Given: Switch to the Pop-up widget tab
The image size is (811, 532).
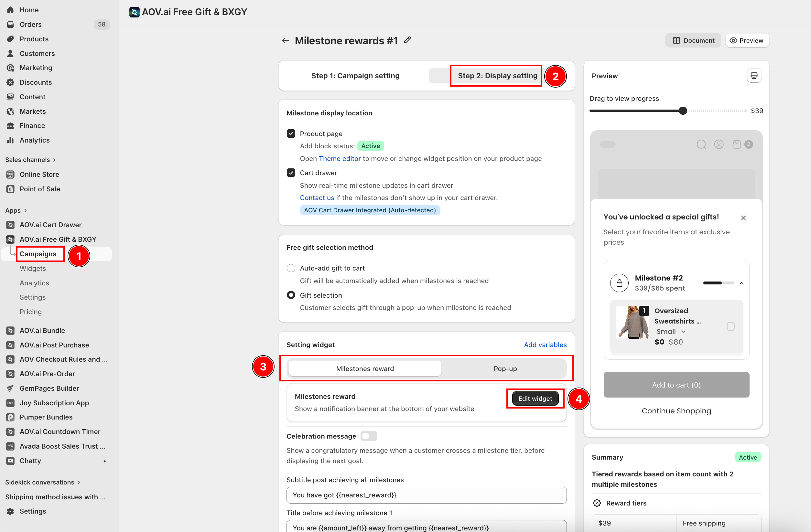Looking at the screenshot, I should click(x=505, y=368).
